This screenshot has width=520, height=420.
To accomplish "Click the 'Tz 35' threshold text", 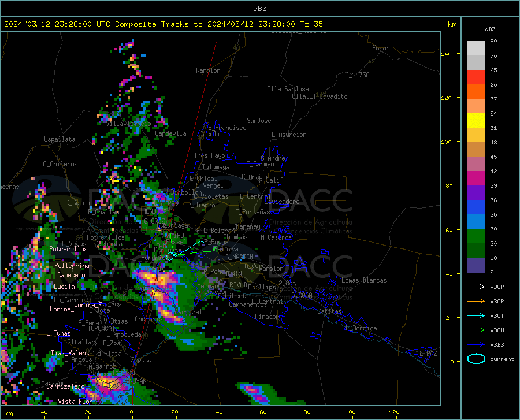I will tap(311, 24).
